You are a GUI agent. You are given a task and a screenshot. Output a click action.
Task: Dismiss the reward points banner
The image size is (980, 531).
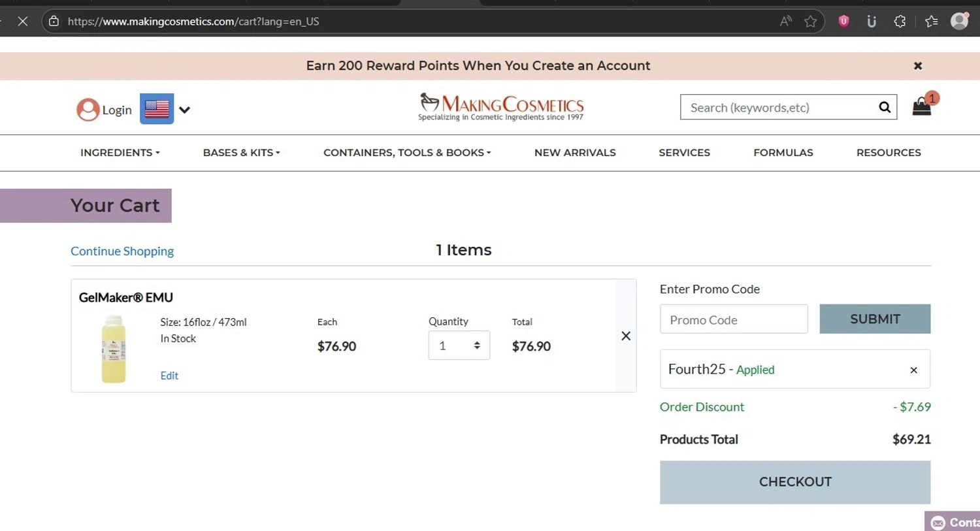click(x=918, y=66)
